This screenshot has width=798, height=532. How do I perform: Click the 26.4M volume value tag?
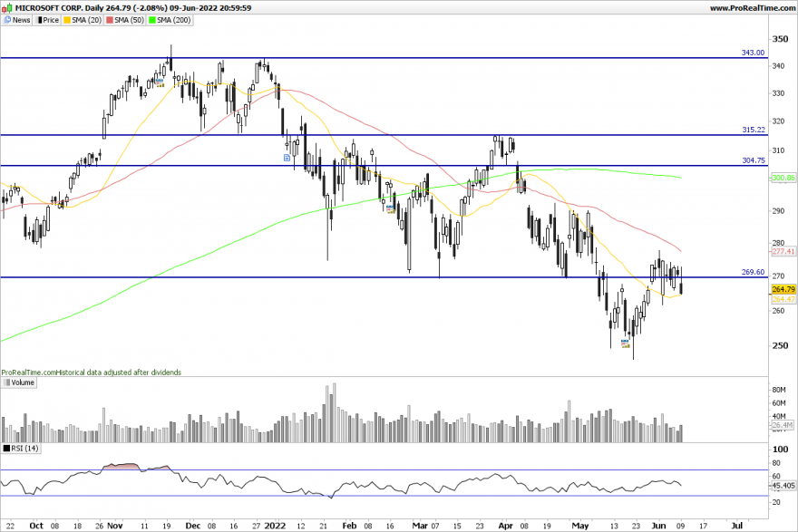tap(783, 425)
